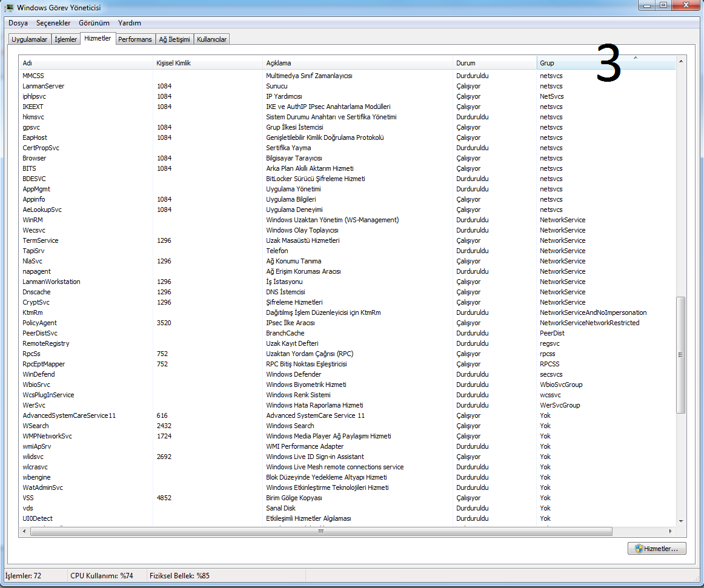
Task: Open the Dosya menu
Action: (x=18, y=23)
